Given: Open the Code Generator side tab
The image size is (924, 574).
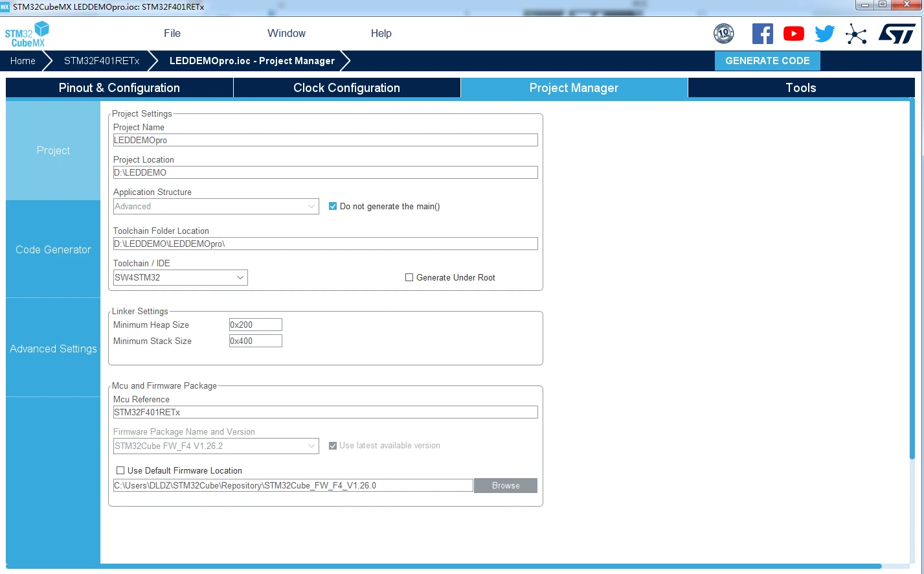Looking at the screenshot, I should (x=53, y=249).
